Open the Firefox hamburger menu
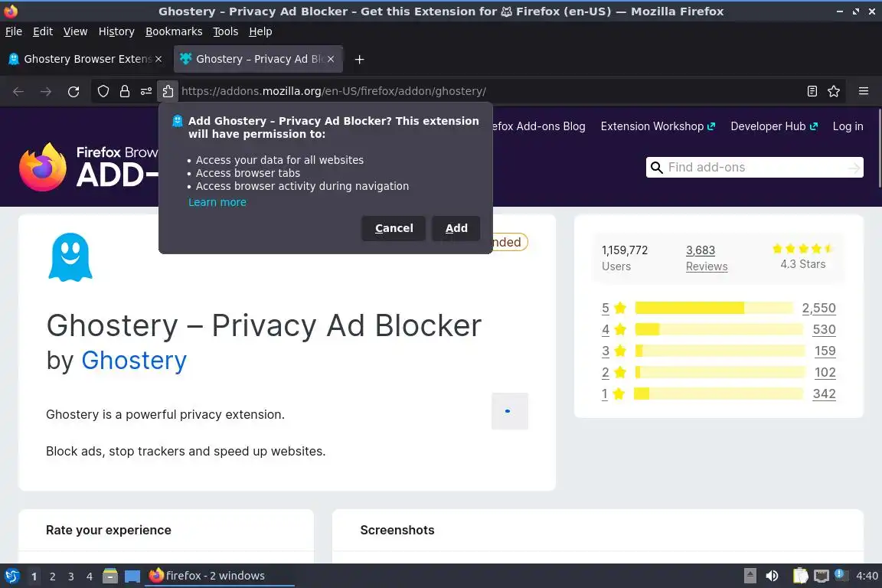The width and height of the screenshot is (882, 588). (x=864, y=91)
